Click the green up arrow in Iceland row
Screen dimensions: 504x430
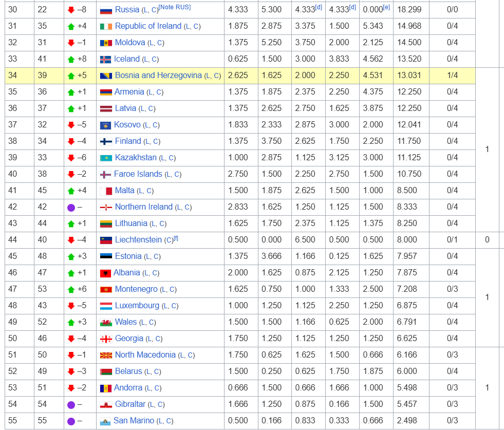tap(71, 60)
